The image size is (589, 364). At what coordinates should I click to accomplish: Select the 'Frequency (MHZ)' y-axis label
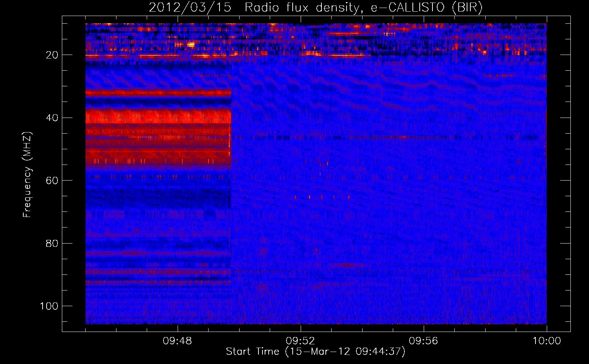[x=27, y=175]
